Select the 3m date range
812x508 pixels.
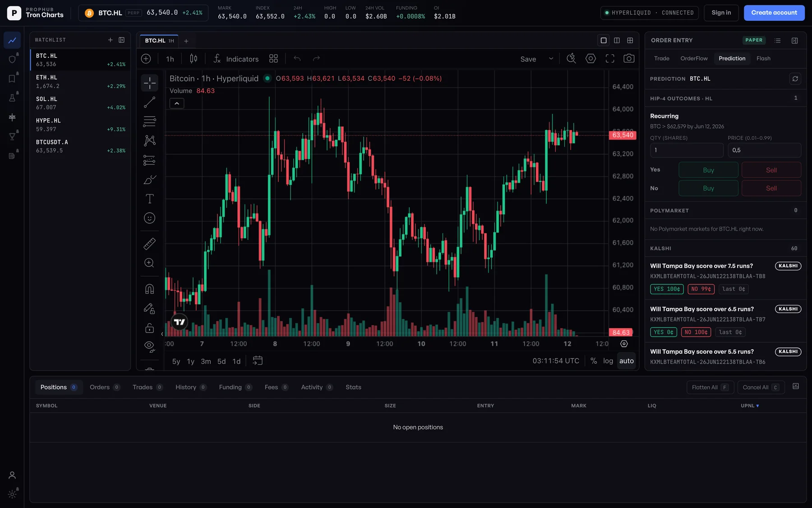[206, 361]
